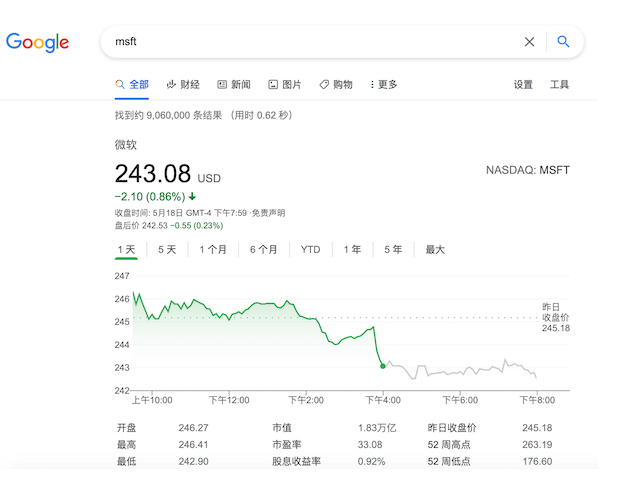
Task: Click the 52 周低点 value 176.60
Action: (x=537, y=461)
